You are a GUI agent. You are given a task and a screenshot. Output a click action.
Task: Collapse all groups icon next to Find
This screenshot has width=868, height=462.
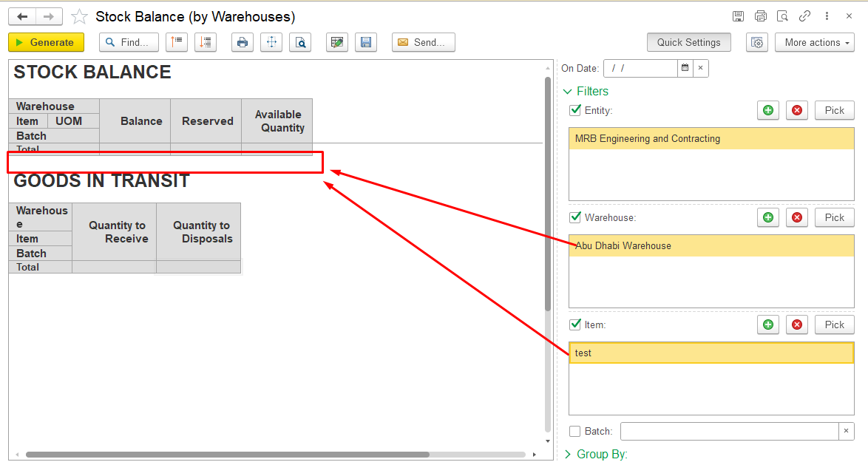[x=177, y=43]
